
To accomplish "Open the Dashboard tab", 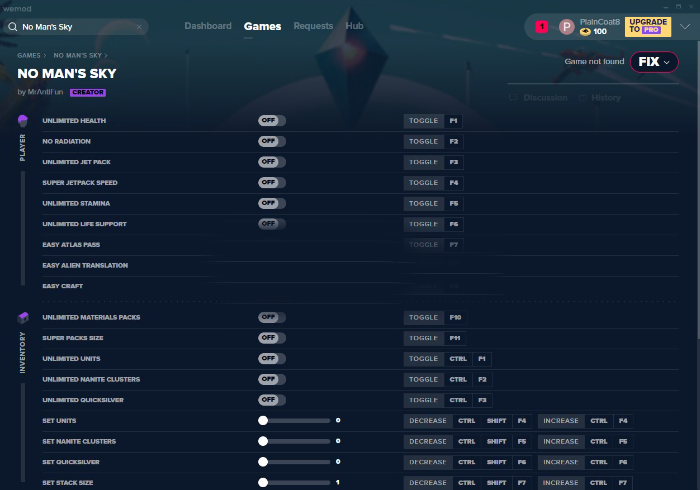I will click(208, 26).
